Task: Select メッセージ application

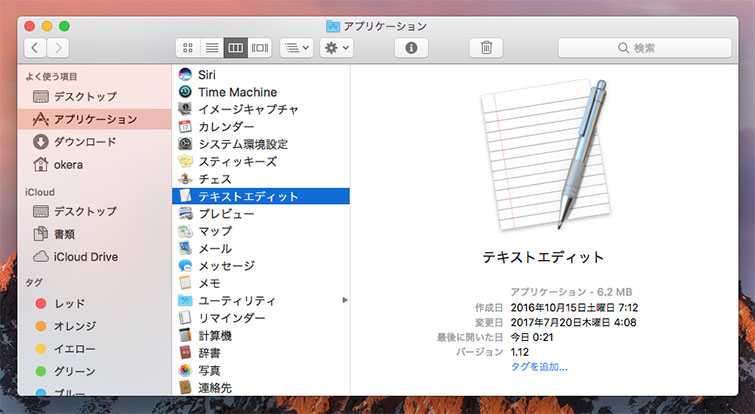Action: coord(261,266)
